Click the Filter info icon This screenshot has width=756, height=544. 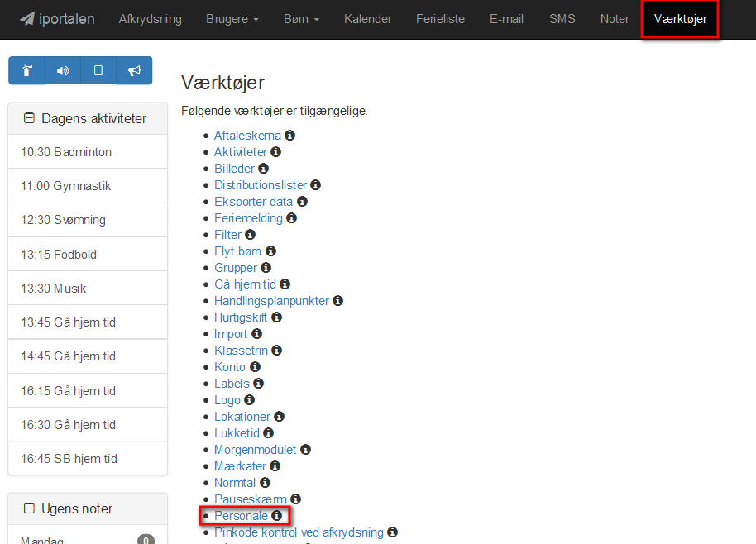coord(251,234)
